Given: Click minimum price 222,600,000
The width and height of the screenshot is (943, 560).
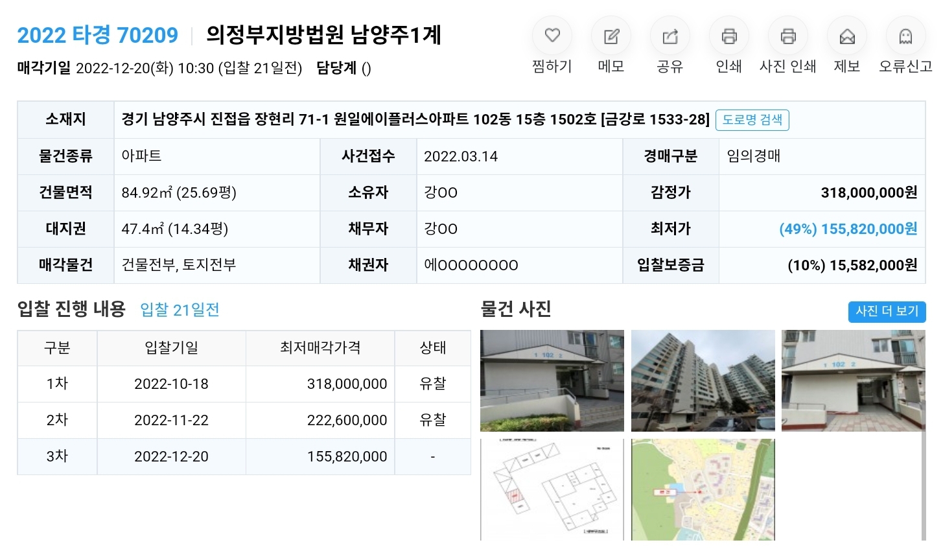Looking at the screenshot, I should tap(347, 420).
